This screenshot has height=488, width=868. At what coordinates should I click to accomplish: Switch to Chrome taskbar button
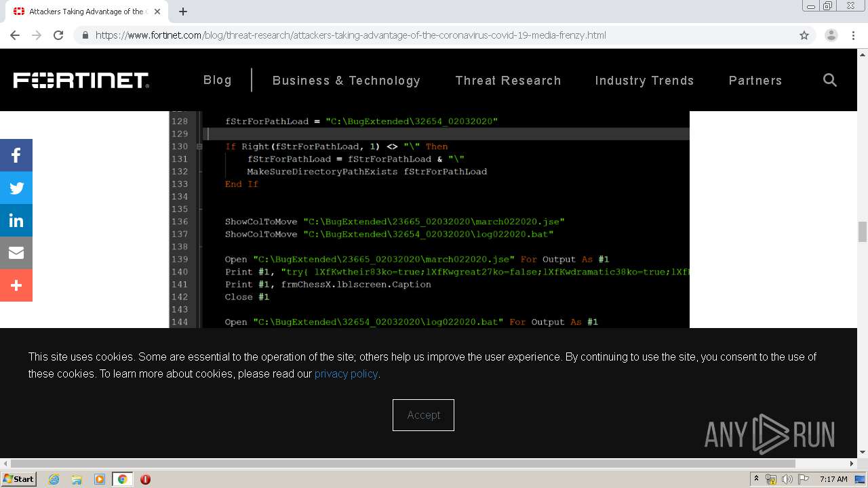tap(122, 479)
